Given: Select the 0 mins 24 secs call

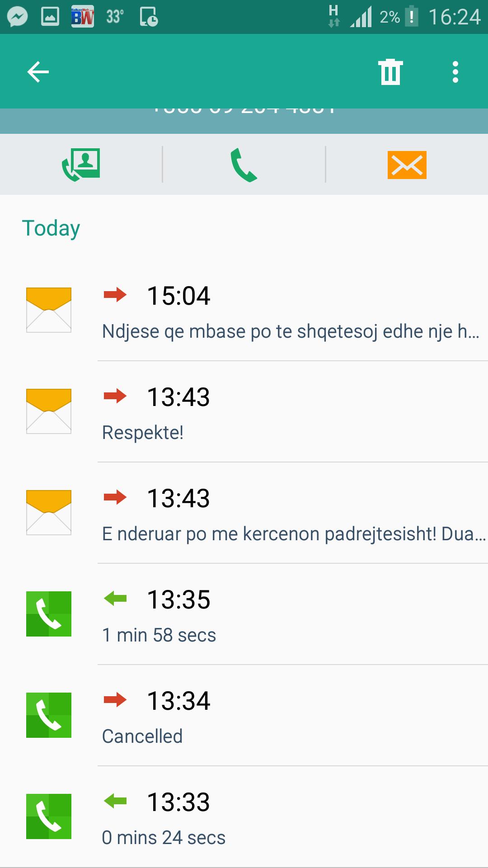Looking at the screenshot, I should (164, 838).
